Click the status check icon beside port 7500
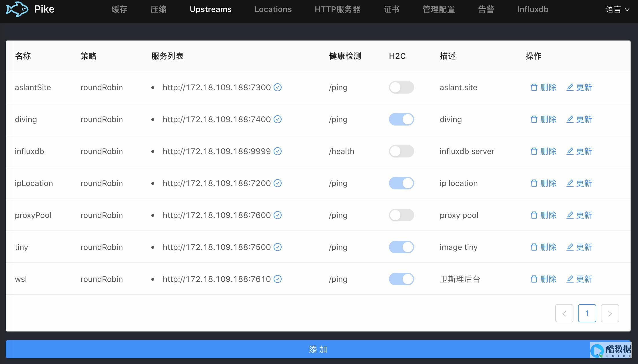638x364 pixels. click(x=278, y=247)
